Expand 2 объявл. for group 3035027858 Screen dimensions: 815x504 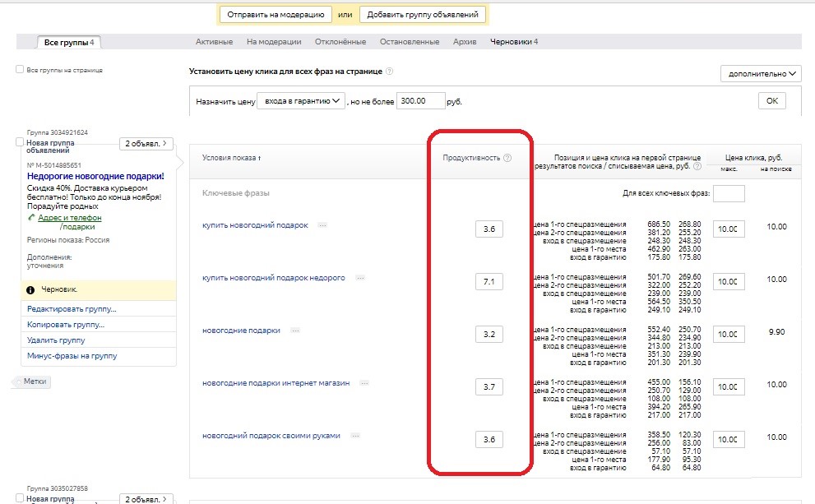coord(146,499)
